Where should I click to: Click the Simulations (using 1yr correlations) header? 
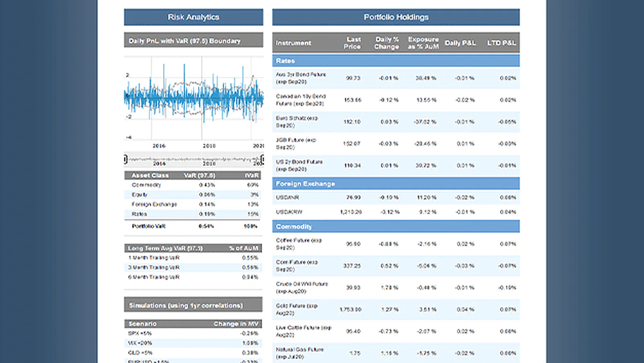pos(193,305)
